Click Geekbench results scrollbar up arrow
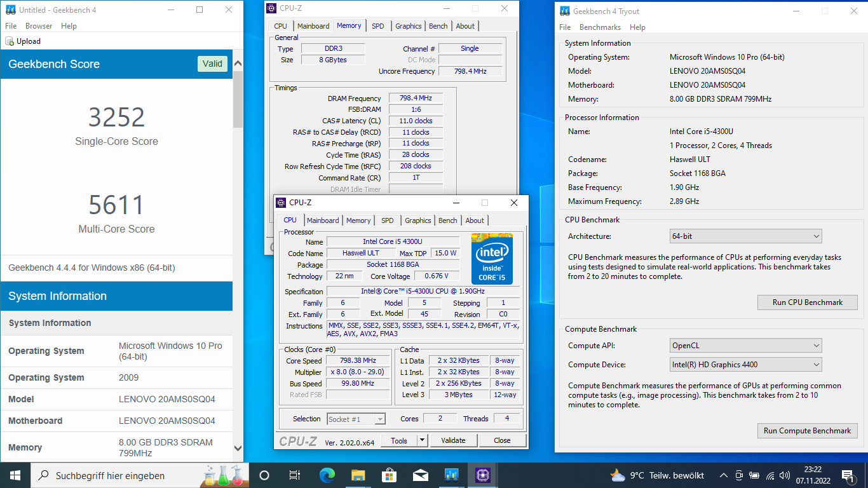 238,64
